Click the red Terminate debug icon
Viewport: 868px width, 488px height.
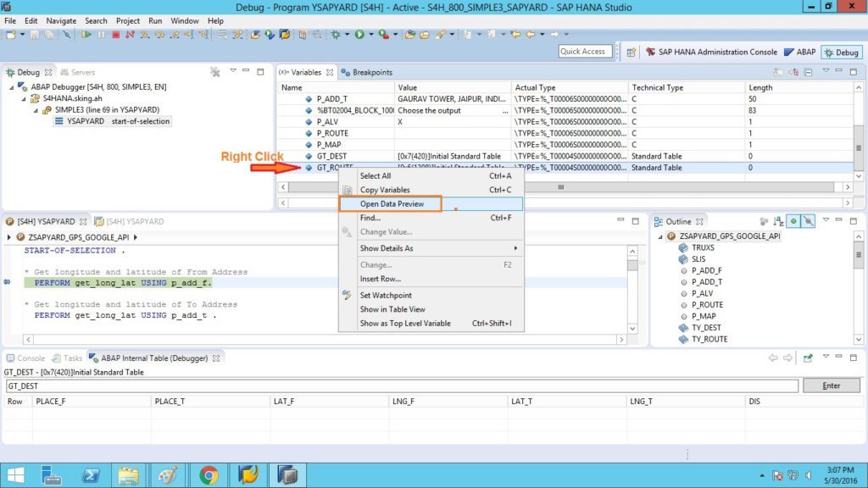click(x=115, y=34)
